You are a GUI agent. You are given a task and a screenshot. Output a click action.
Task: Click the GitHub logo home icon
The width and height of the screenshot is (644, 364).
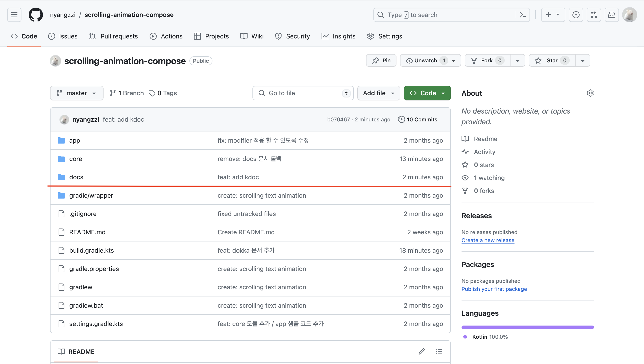(x=36, y=15)
